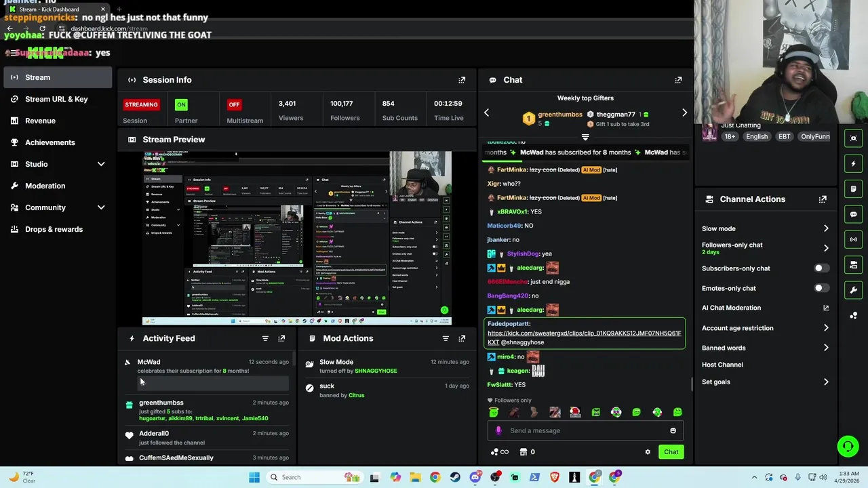Click the broadcast signal quick-panel icon
The width and height of the screenshot is (868, 488).
click(854, 239)
